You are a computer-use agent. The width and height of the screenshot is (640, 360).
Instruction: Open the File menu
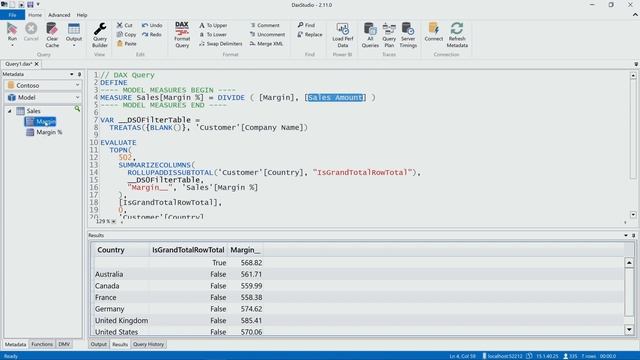[12, 15]
